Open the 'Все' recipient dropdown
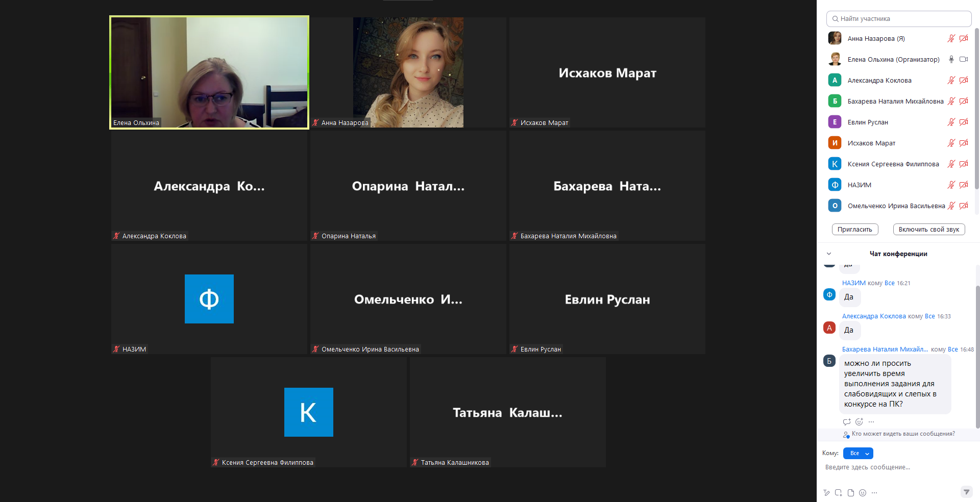980x502 pixels. (858, 453)
